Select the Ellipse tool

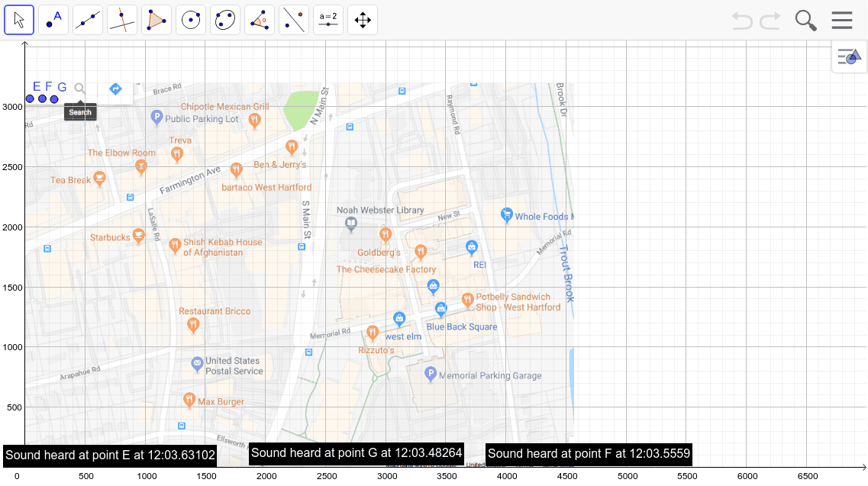pos(225,20)
